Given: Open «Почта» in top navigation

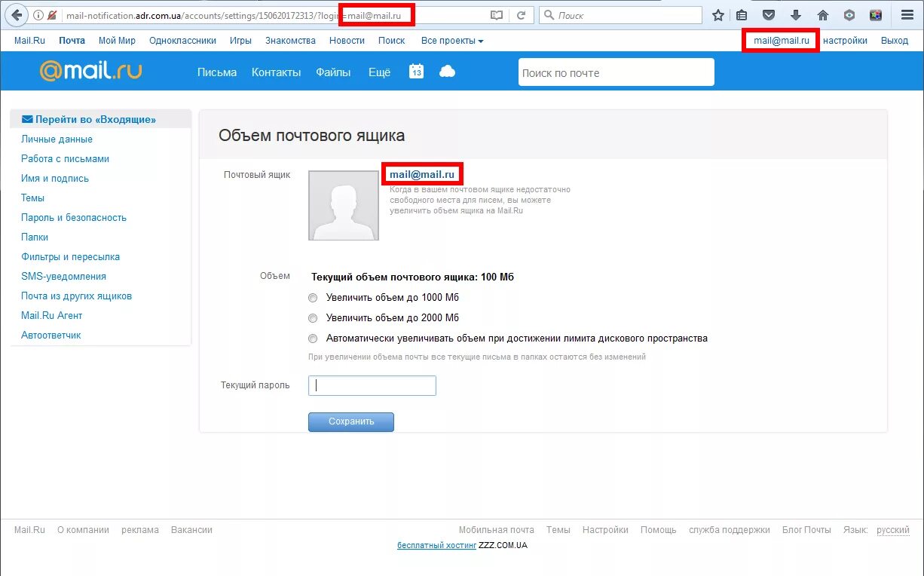Looking at the screenshot, I should (72, 41).
